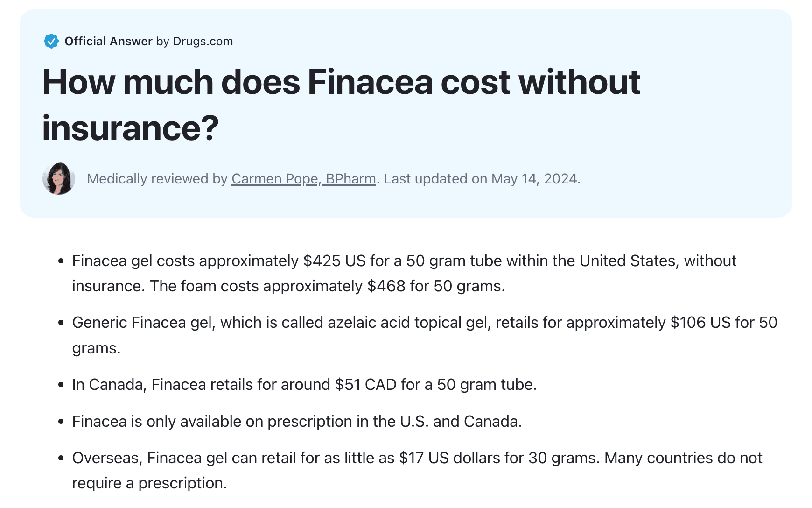Click the "Official Answer" label
Viewport: 812px width, 508px height.
[x=108, y=41]
